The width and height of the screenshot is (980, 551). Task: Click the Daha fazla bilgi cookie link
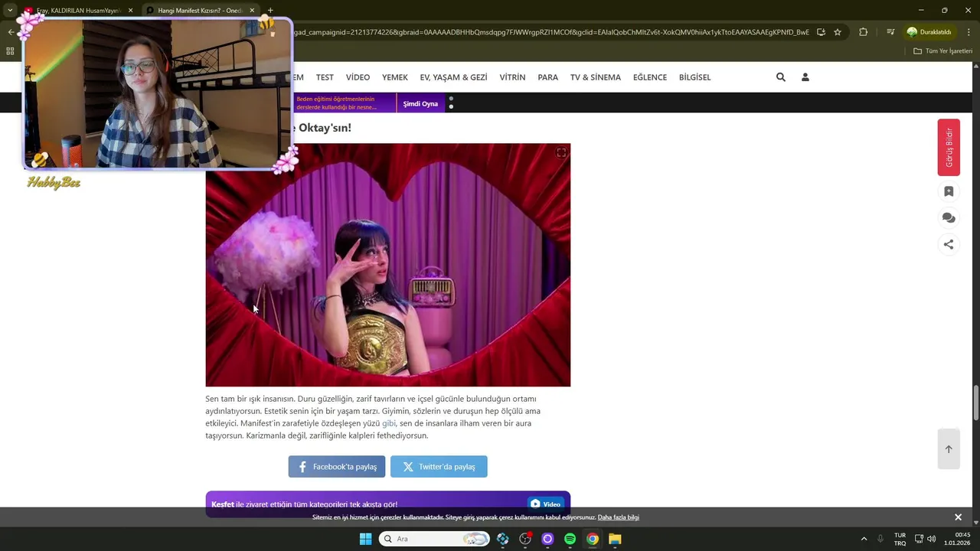(619, 517)
